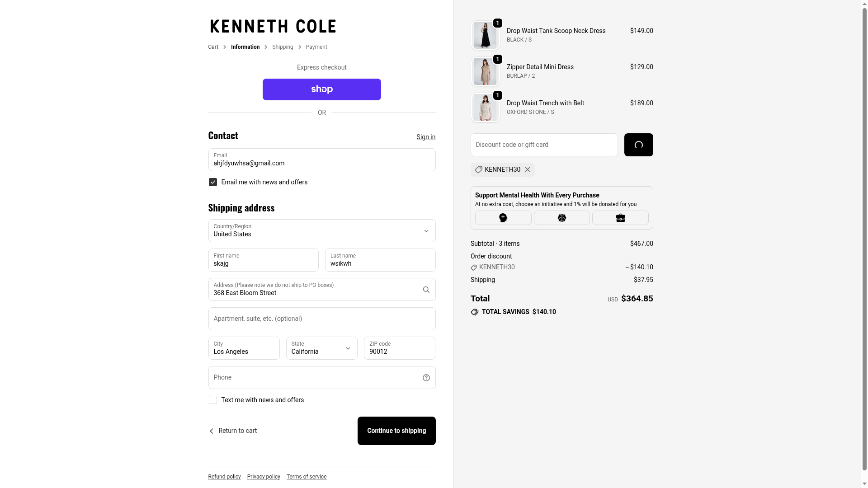The height and width of the screenshot is (488, 868).
Task: Click the discount apply loading button
Action: pos(638,145)
